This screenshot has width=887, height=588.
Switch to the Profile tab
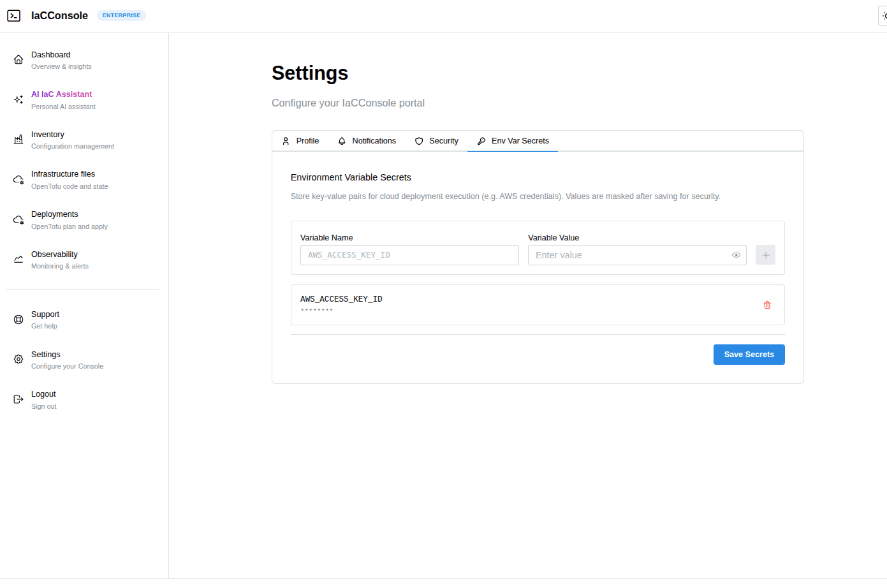[x=301, y=141]
